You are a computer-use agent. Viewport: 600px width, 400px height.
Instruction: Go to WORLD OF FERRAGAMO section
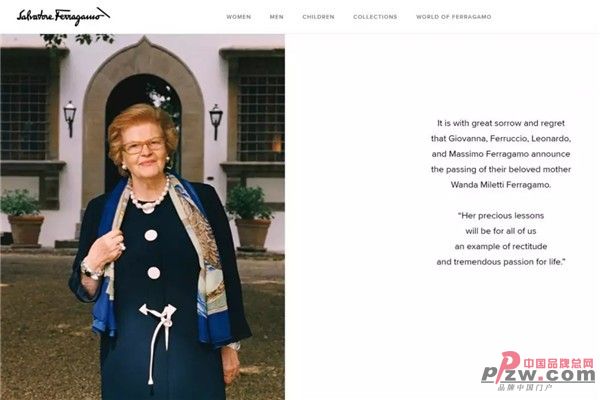point(453,17)
